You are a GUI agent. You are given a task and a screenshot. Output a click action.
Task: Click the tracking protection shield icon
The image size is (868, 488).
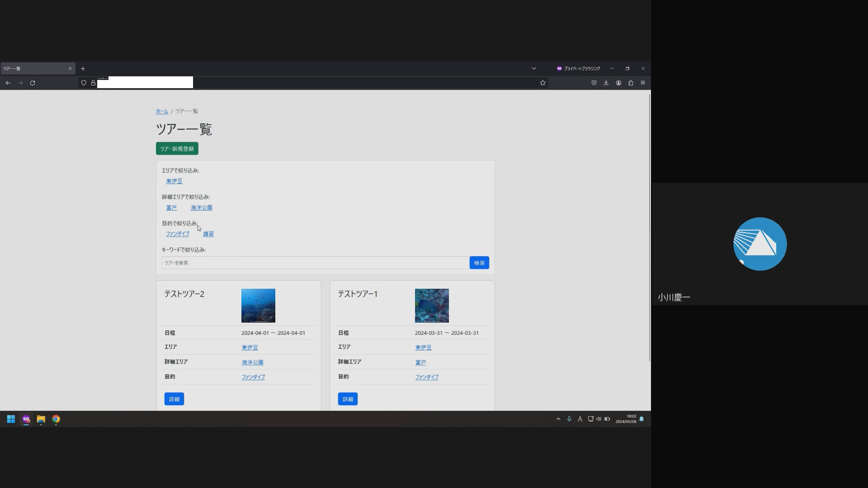point(84,83)
